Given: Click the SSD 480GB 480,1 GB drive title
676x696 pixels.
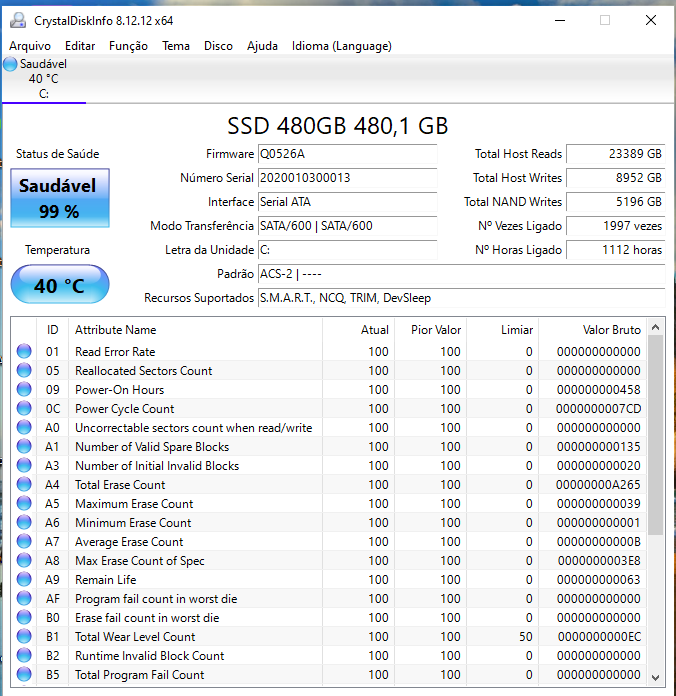Looking at the screenshot, I should pos(338,126).
